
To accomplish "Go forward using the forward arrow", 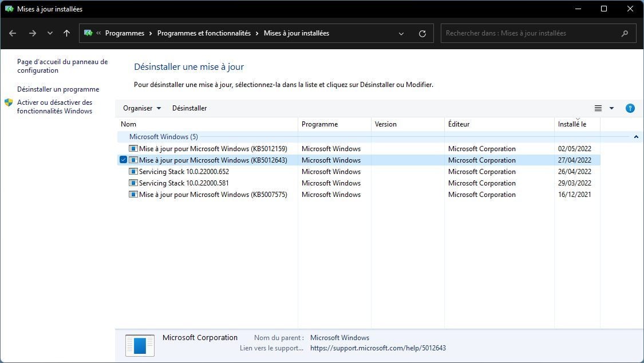I will [33, 33].
